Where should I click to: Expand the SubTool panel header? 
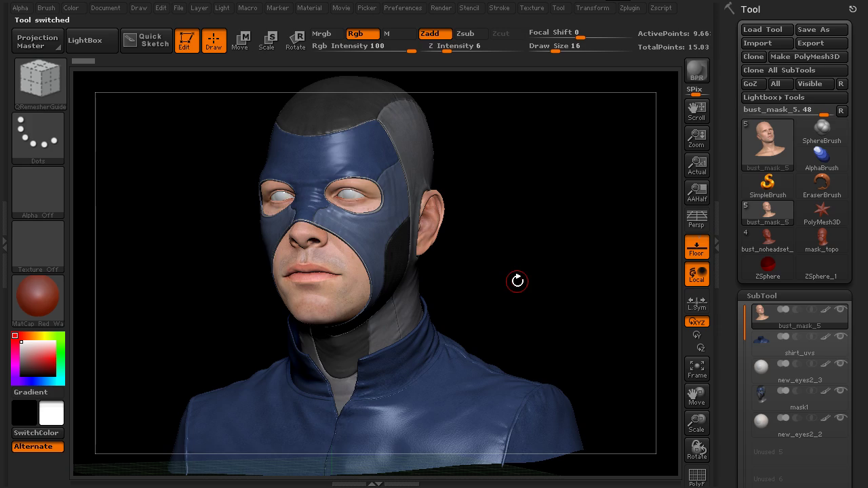[x=762, y=296]
